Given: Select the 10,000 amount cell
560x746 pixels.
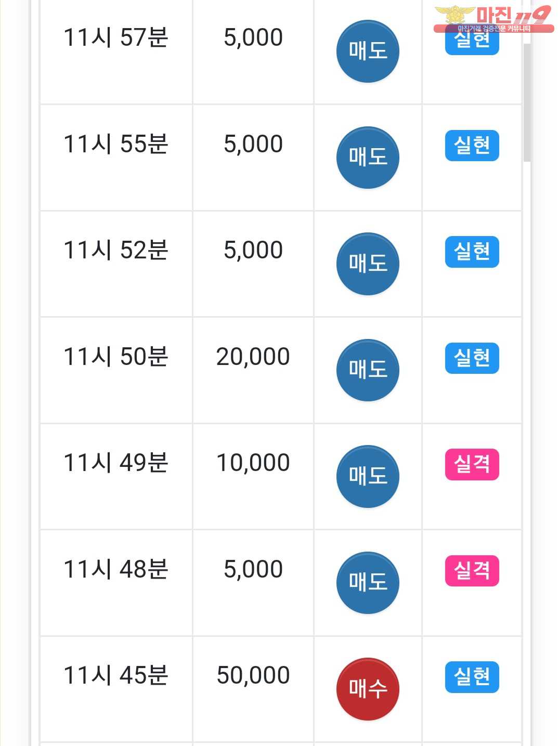Looking at the screenshot, I should coord(253,463).
